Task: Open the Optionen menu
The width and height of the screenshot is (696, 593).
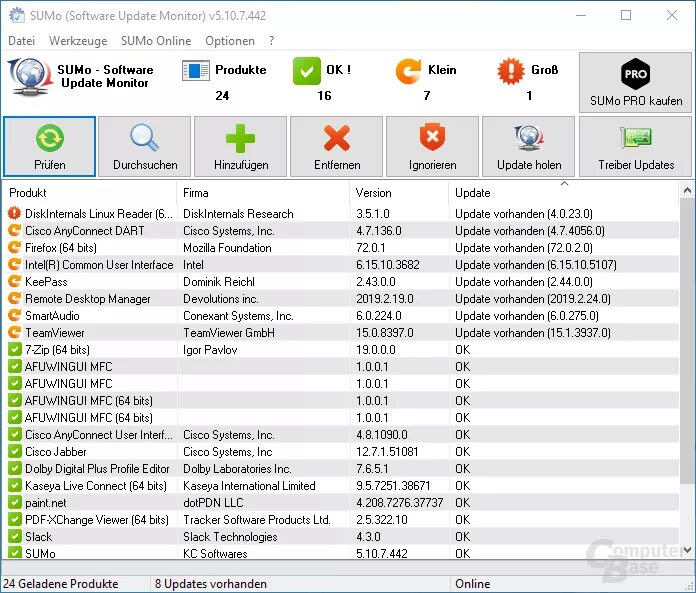Action: pos(230,41)
